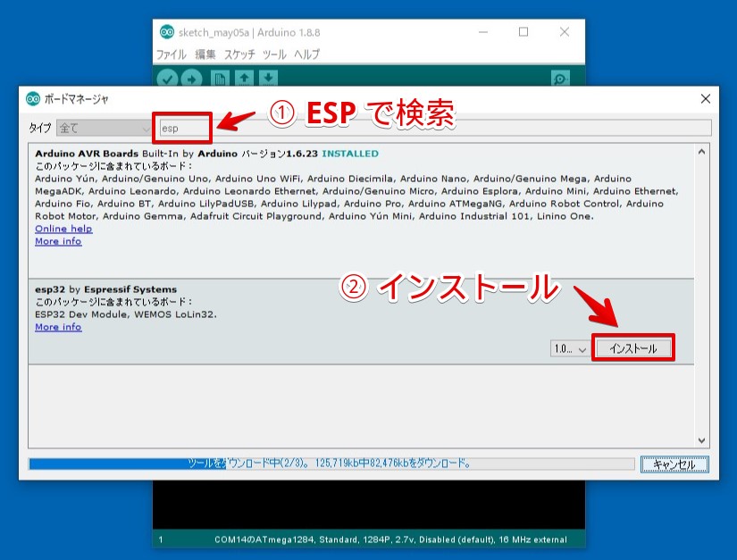Image resolution: width=737 pixels, height=560 pixels.
Task: Open the ファイル menu
Action: pyautogui.click(x=172, y=54)
